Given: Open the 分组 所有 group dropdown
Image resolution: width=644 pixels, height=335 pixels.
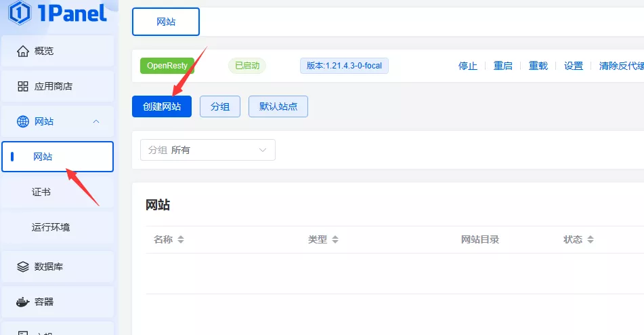Looking at the screenshot, I should coord(207,150).
